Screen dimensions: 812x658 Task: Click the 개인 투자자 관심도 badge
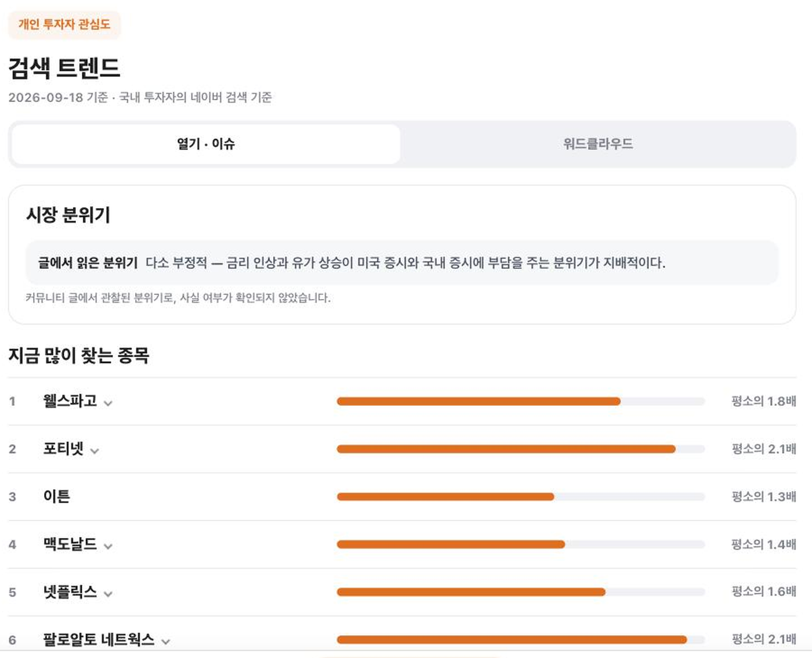point(64,24)
